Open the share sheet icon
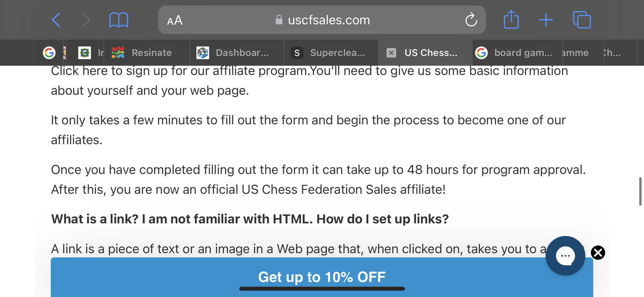This screenshot has height=297, width=644. [511, 19]
